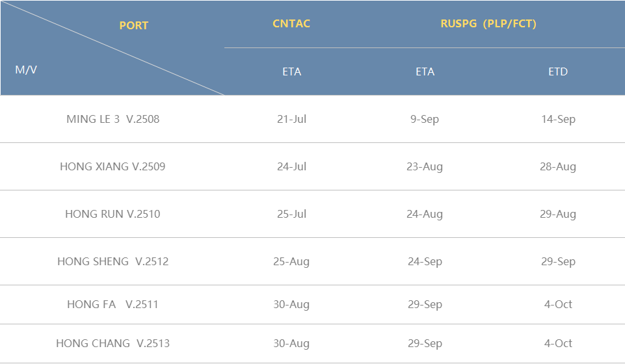Click the 21-Jul CNTAC ETA cell

pos(292,119)
